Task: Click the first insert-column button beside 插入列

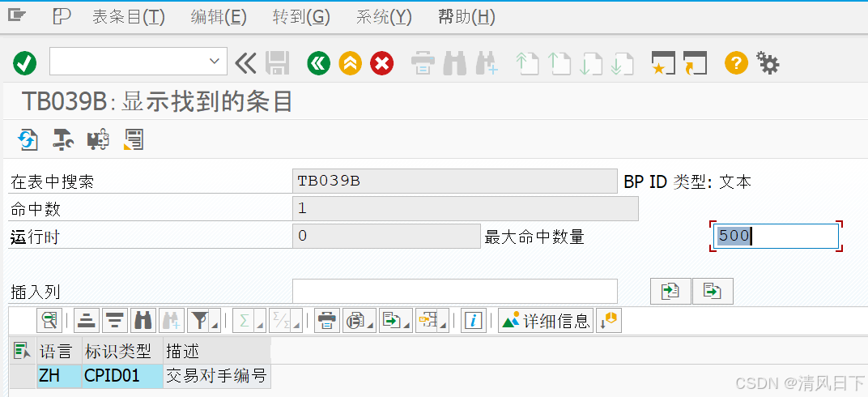Action: click(670, 291)
